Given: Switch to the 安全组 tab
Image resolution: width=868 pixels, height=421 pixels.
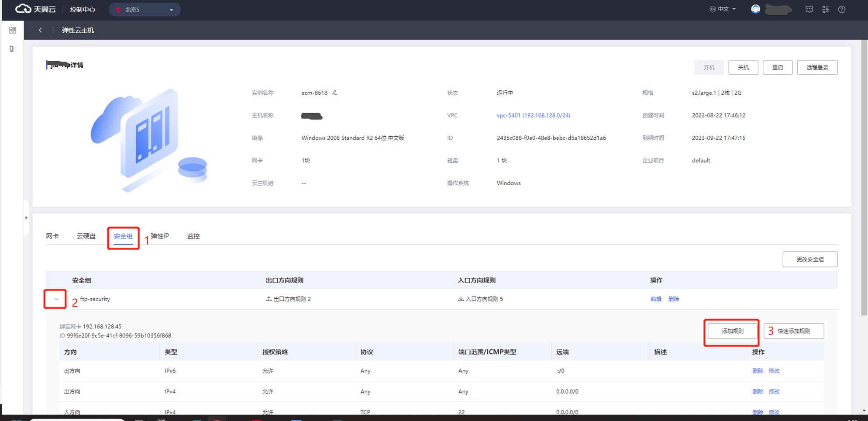Looking at the screenshot, I should click(x=123, y=236).
